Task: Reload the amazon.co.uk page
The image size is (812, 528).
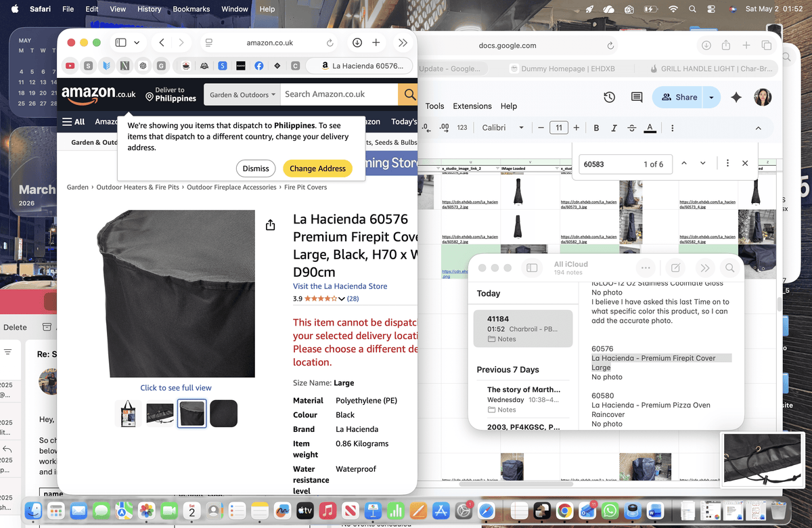Action: 330,43
